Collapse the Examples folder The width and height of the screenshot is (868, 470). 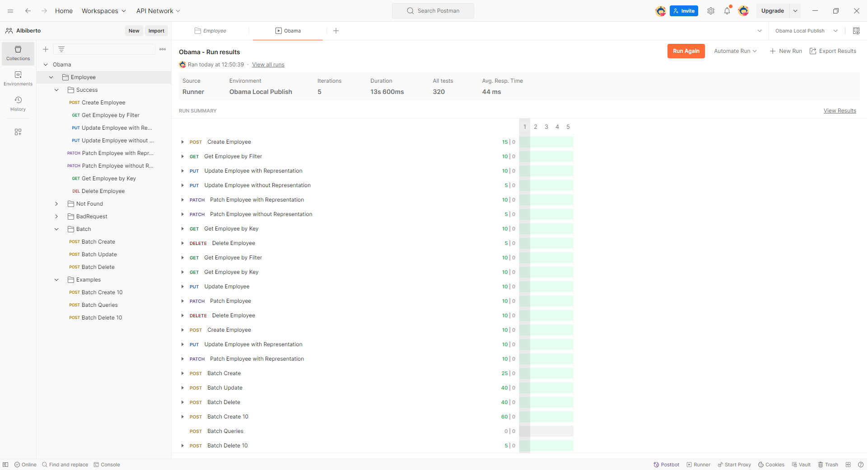point(56,280)
